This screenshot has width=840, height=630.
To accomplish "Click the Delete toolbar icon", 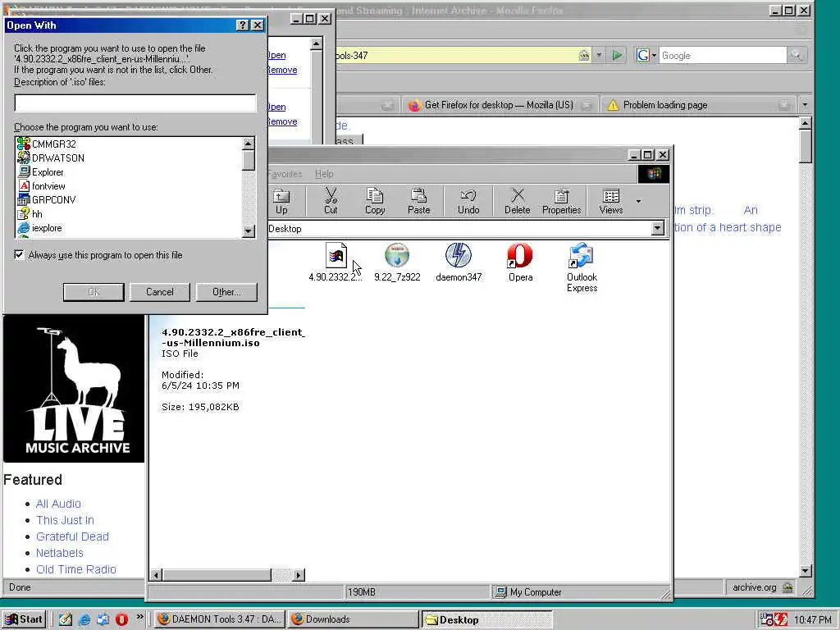I will (517, 201).
